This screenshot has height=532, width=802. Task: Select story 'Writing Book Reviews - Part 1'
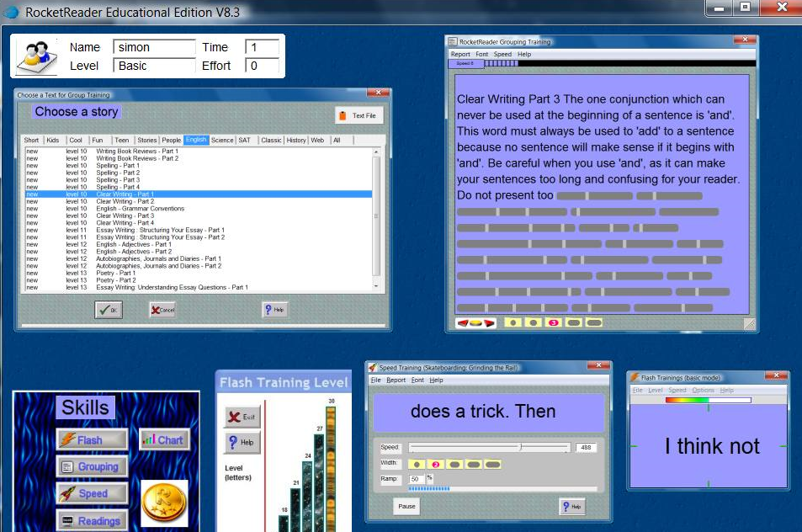click(x=199, y=152)
